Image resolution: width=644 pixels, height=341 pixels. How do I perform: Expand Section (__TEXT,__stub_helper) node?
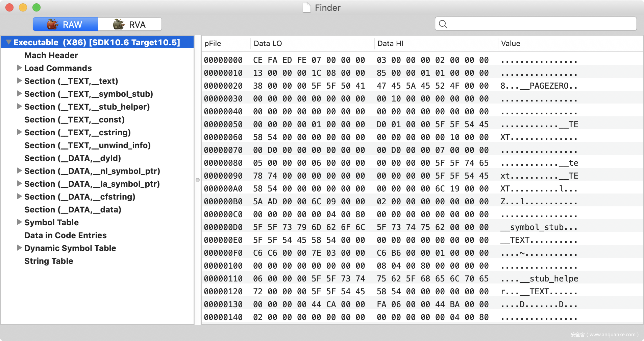(20, 107)
